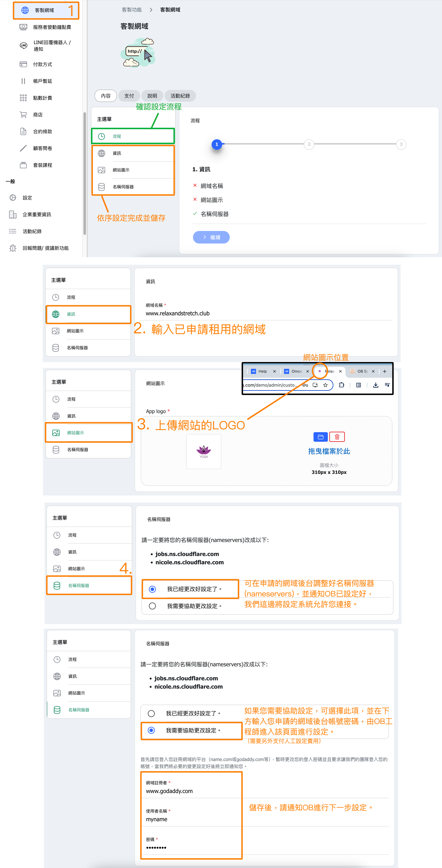
Task: Click 名稱伺服器 in first 主選單
Action: 123,187
